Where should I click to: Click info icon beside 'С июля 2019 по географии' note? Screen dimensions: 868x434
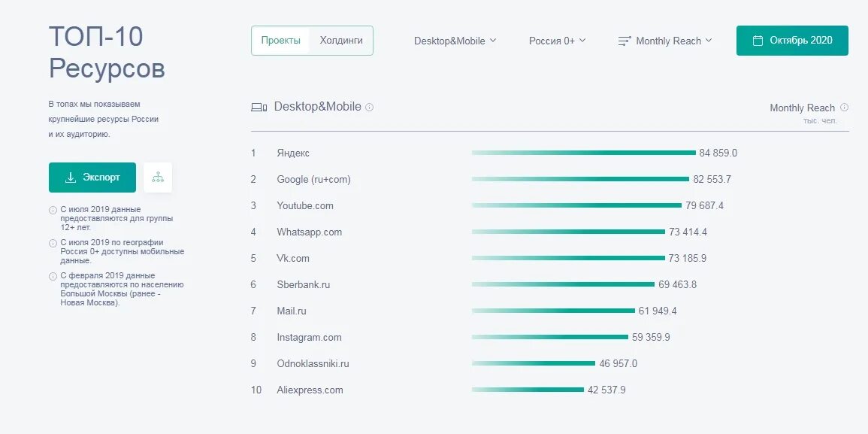(x=53, y=243)
